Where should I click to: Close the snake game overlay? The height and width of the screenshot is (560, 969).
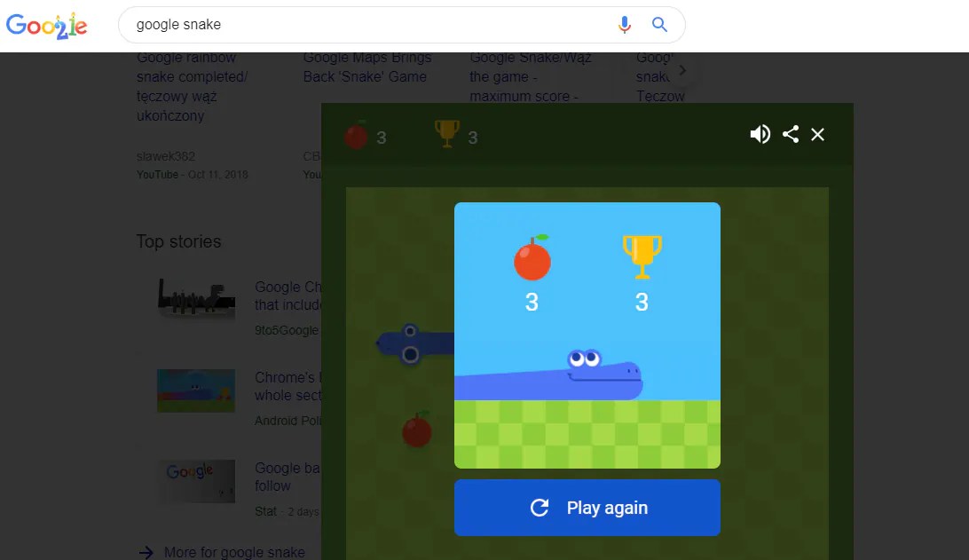pos(817,134)
